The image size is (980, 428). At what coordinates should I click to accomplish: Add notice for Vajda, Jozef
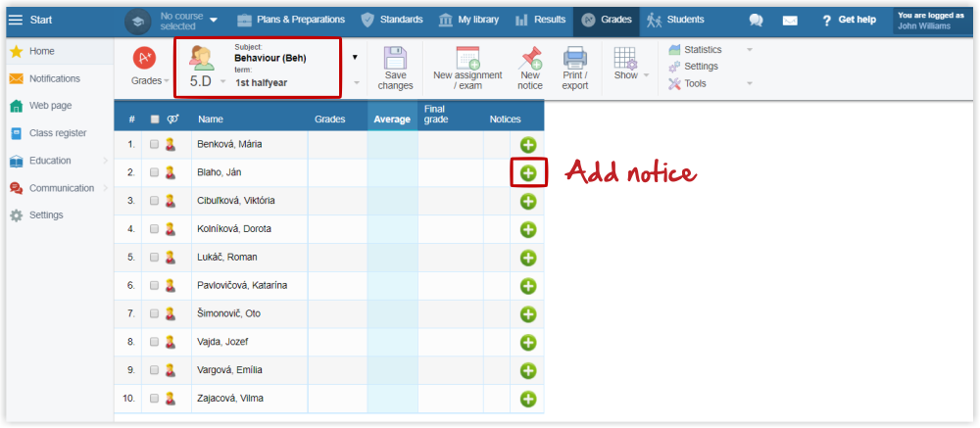pyautogui.click(x=528, y=343)
